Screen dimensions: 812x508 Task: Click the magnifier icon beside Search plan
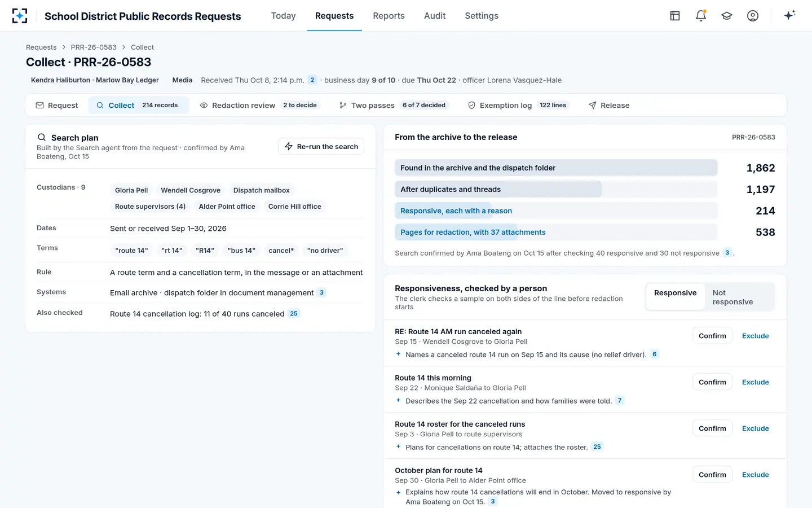(42, 137)
